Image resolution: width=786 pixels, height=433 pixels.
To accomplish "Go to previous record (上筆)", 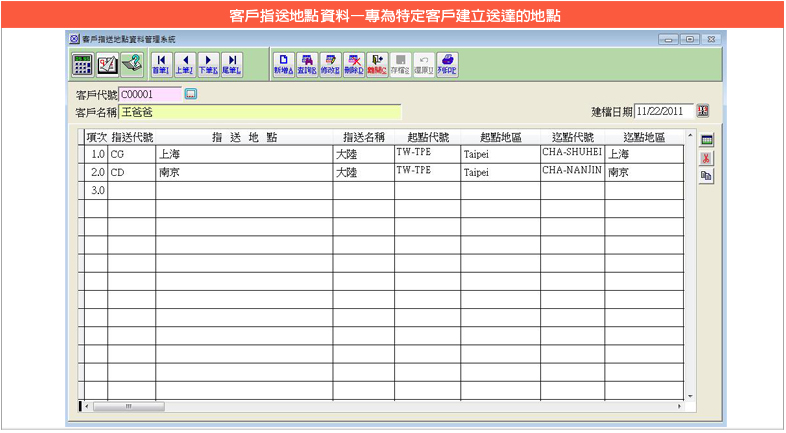I will click(185, 65).
